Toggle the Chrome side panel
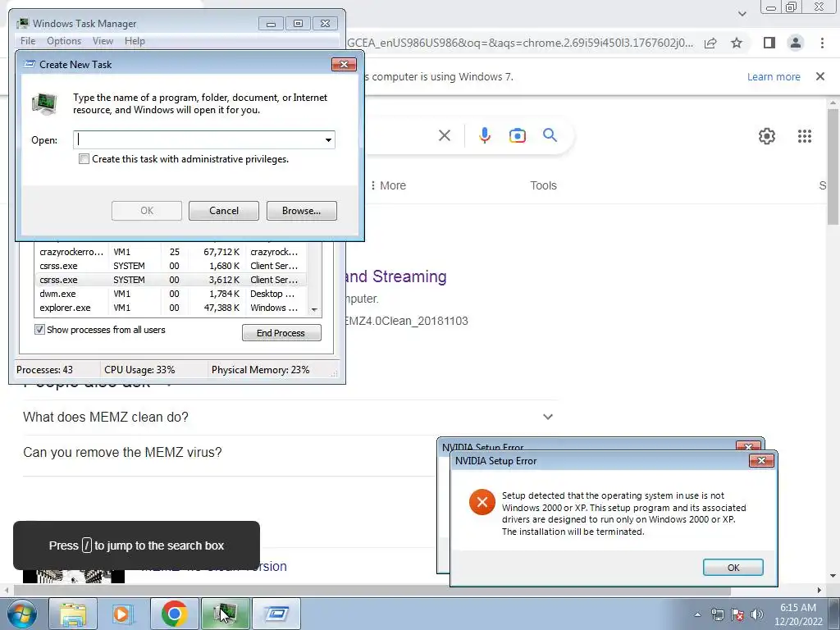The image size is (840, 630). point(769,43)
